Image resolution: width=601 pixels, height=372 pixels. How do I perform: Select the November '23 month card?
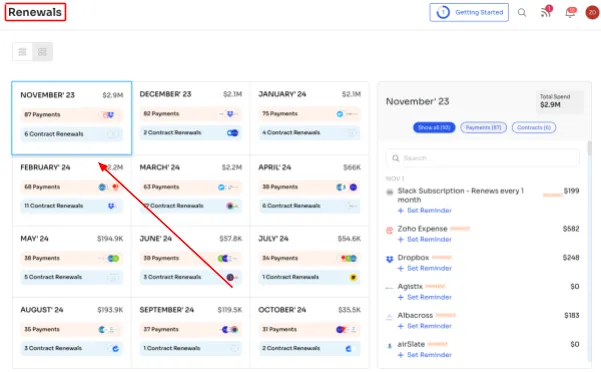pos(72,118)
